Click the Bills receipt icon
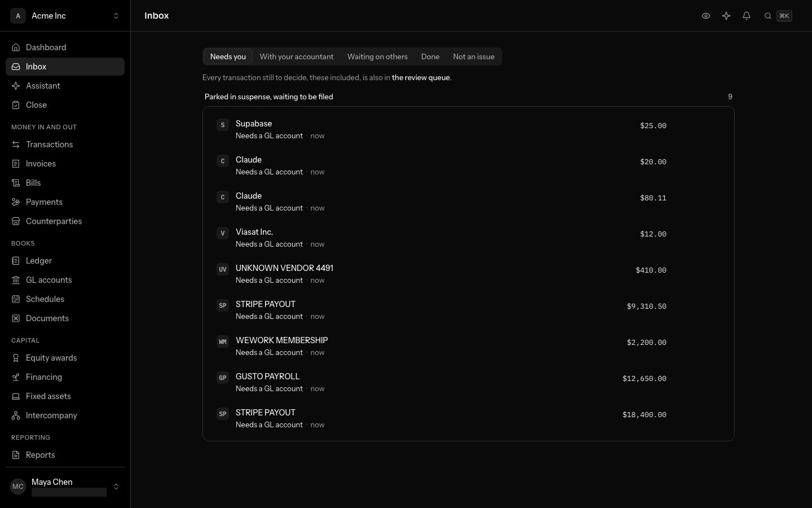The width and height of the screenshot is (812, 508). point(16,183)
